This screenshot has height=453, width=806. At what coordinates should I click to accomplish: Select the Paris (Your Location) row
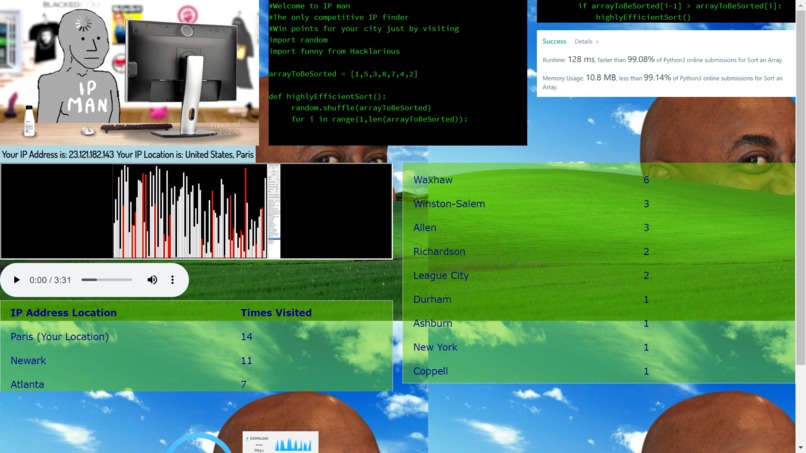196,337
